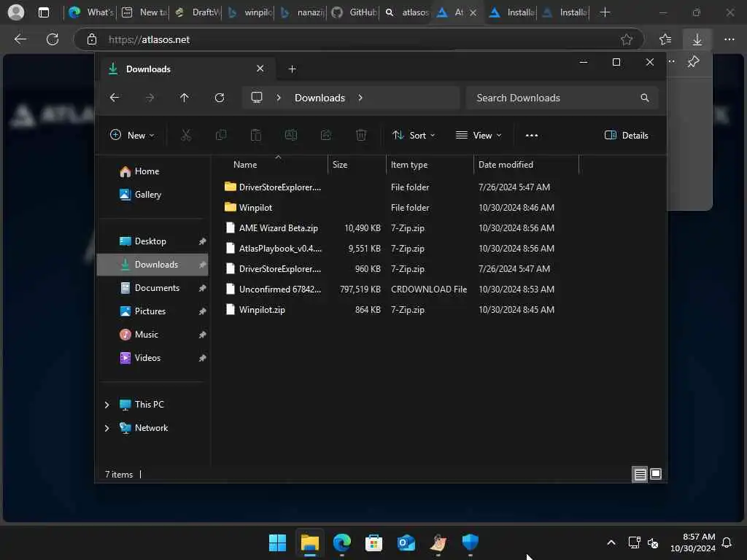Add atlasos.net page to favorites star

627,39
